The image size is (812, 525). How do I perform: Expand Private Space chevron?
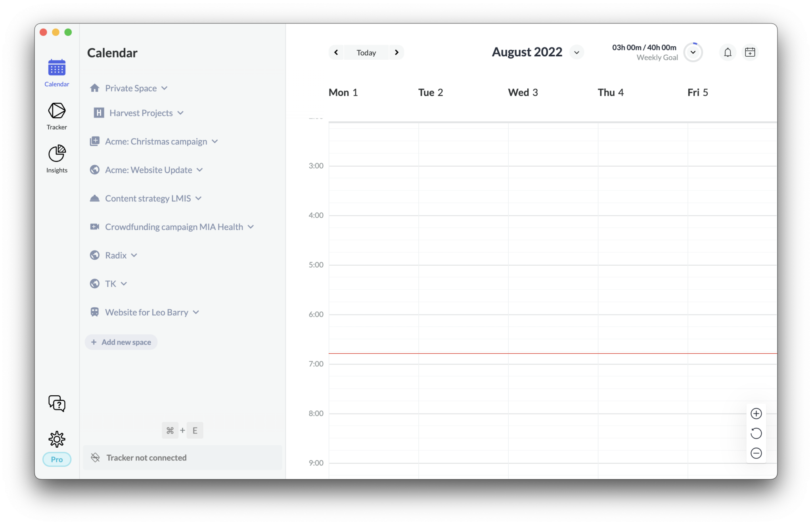pos(165,88)
